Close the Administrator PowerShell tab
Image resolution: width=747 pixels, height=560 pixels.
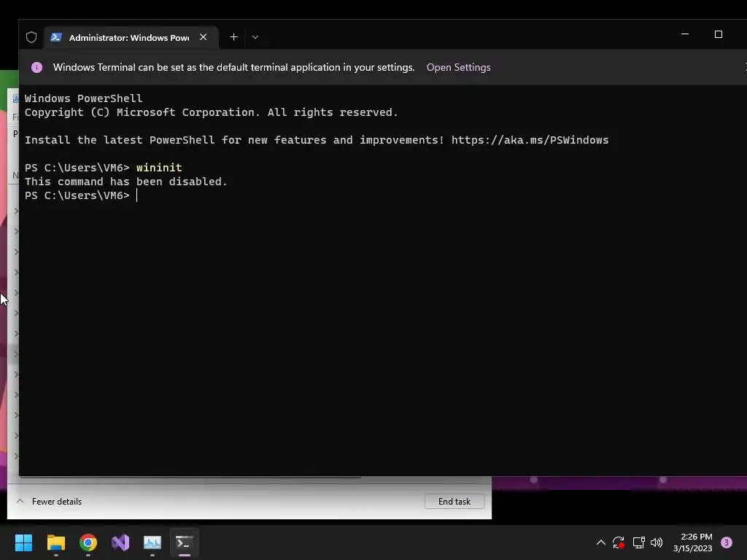coord(204,37)
